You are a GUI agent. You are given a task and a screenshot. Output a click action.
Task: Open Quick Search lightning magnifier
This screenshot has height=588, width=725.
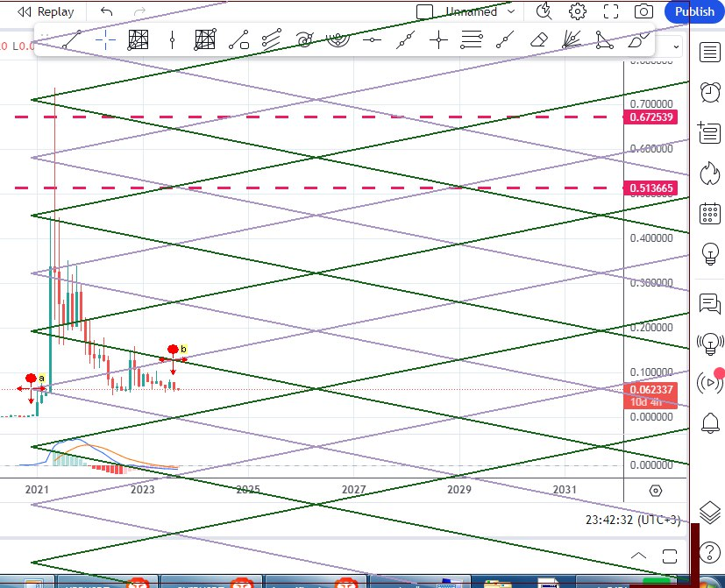(544, 11)
